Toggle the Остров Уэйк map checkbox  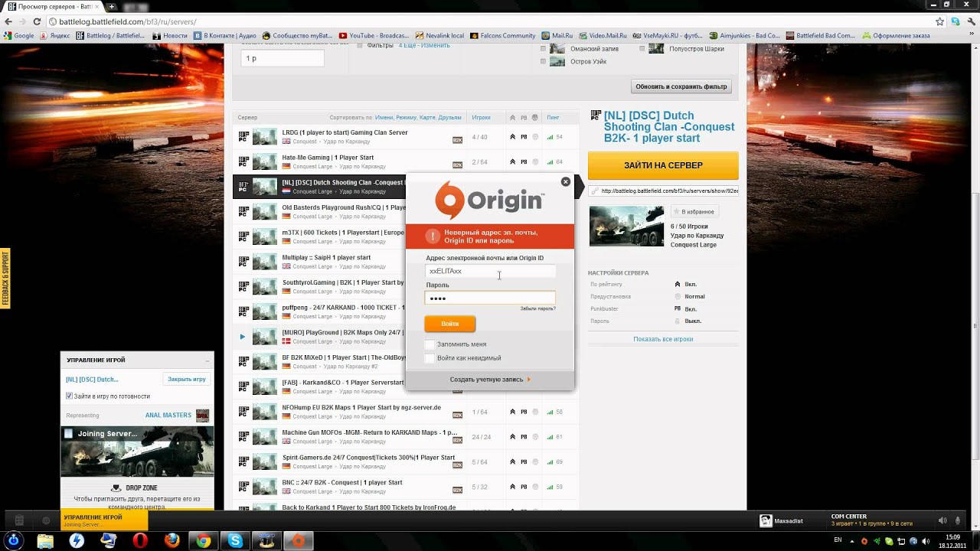click(544, 61)
